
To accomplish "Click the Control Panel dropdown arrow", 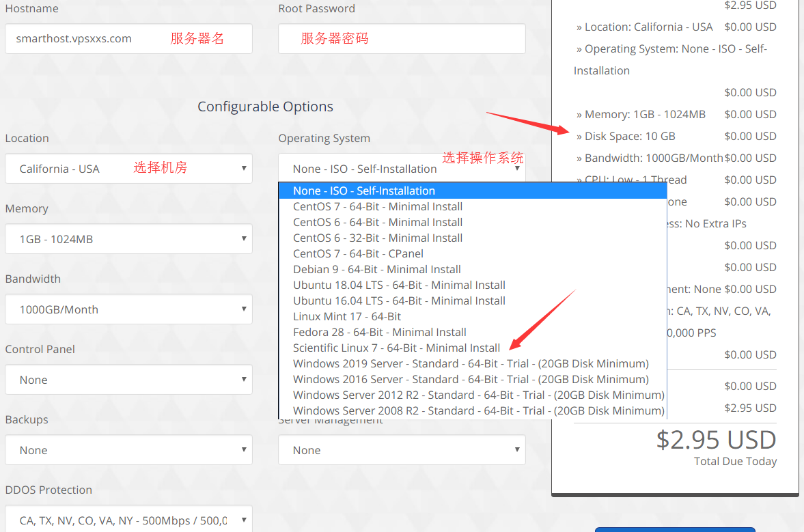I will click(x=244, y=379).
